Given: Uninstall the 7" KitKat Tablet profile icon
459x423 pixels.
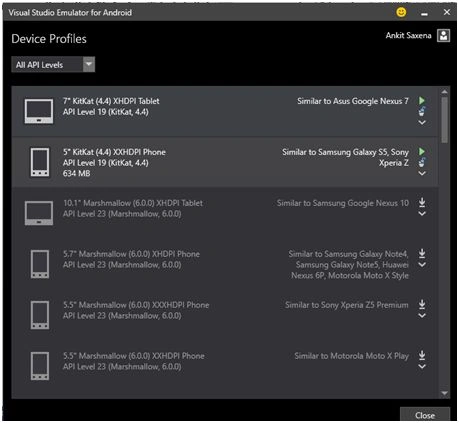Looking at the screenshot, I should (x=422, y=111).
